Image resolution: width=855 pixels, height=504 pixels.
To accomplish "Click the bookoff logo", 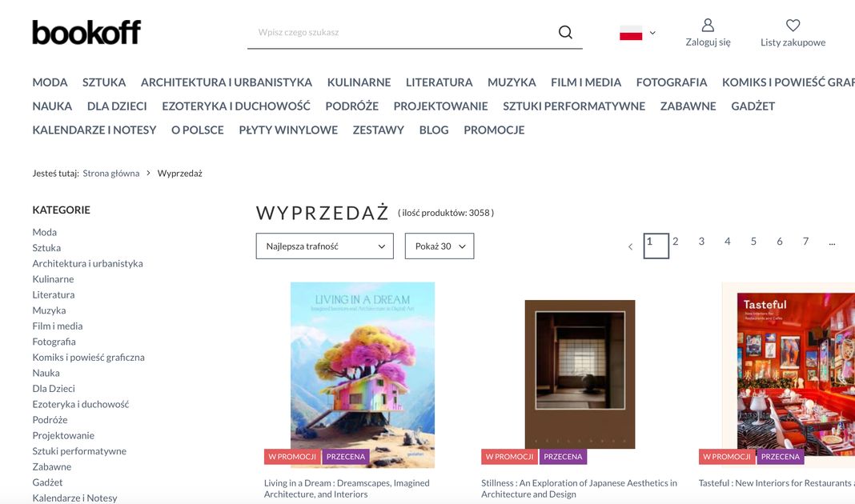I will point(86,32).
